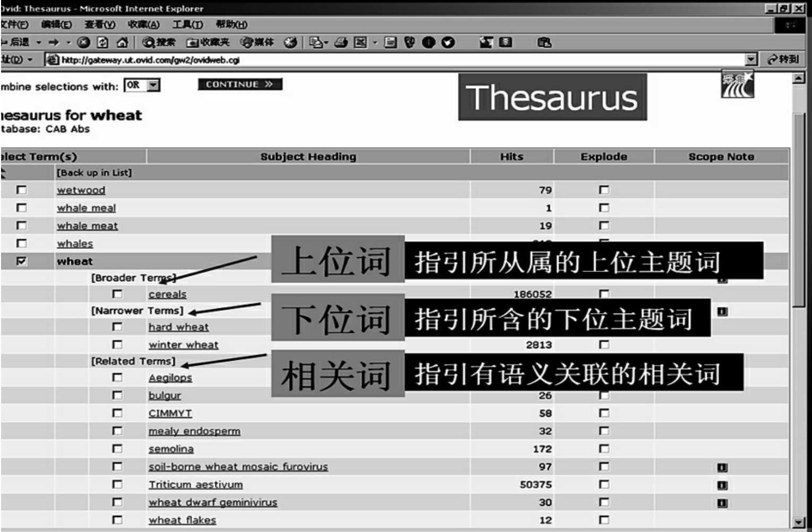Click the Print toolbar icon
This screenshot has width=812, height=532.
pyautogui.click(x=341, y=42)
